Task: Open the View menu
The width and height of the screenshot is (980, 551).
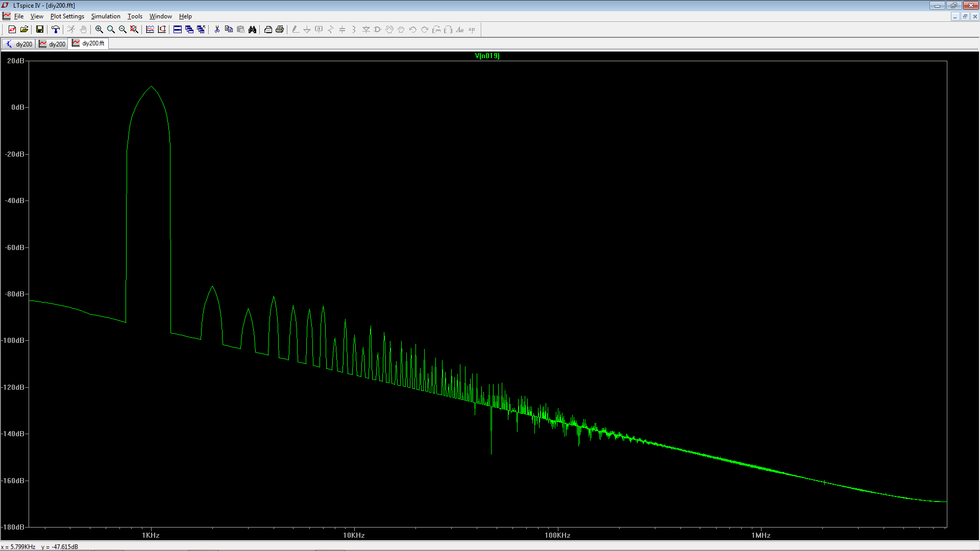Action: pos(37,16)
